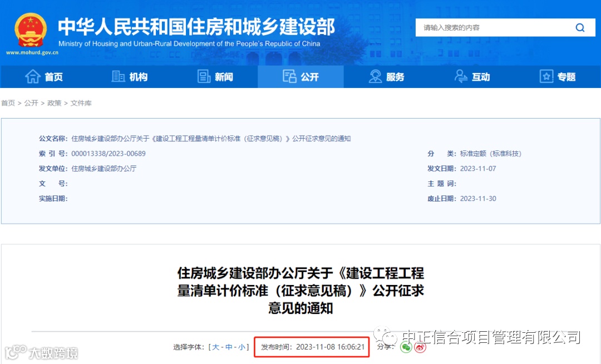The width and height of the screenshot is (601, 364).
Task: Open the 专题 navigation tab
Action: 558,77
